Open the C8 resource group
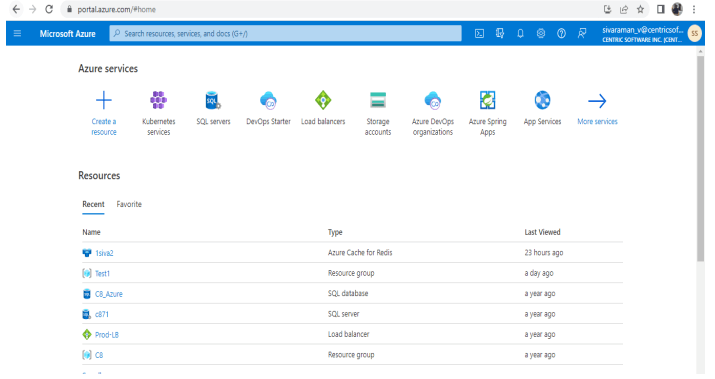The height and width of the screenshot is (379, 715). [99, 355]
